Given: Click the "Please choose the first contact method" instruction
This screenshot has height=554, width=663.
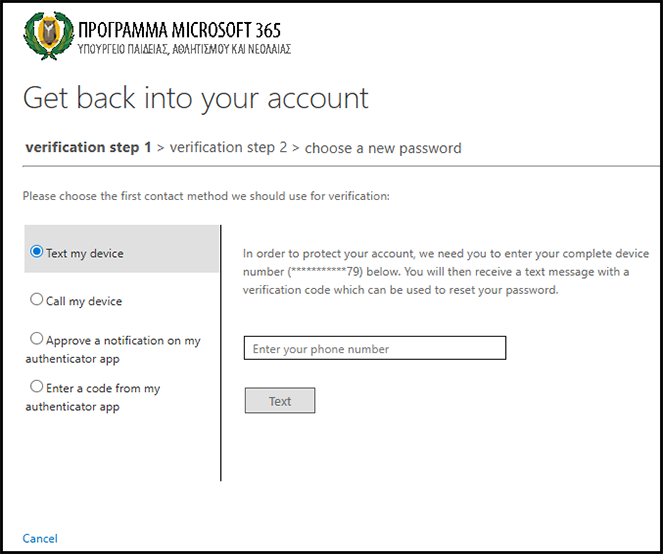Looking at the screenshot, I should 206,196.
